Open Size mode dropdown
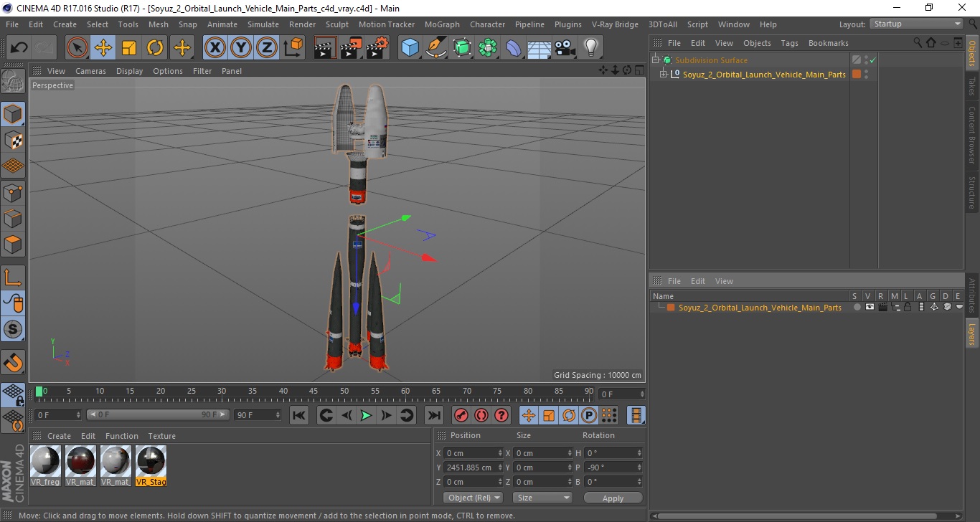This screenshot has height=522, width=980. (x=542, y=498)
